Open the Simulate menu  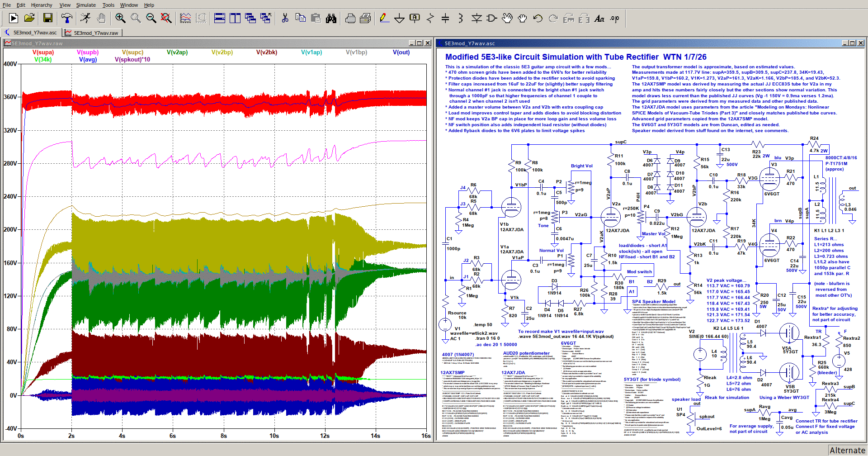point(86,5)
